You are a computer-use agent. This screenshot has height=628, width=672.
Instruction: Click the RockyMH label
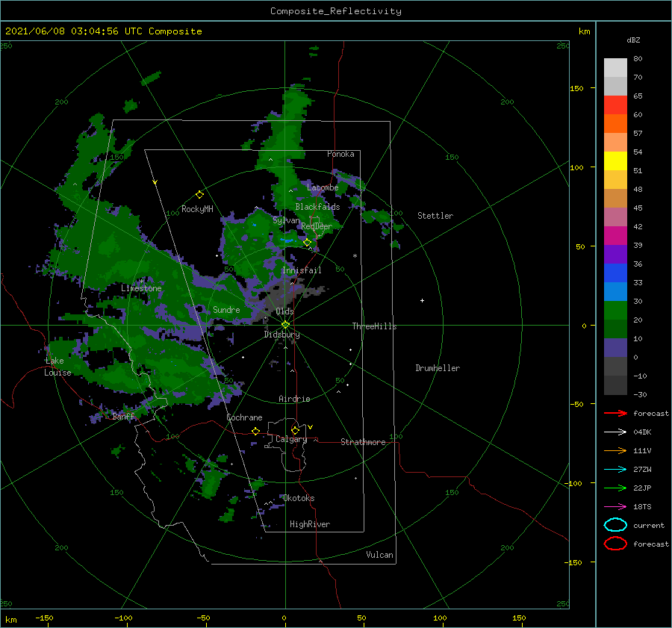click(197, 209)
